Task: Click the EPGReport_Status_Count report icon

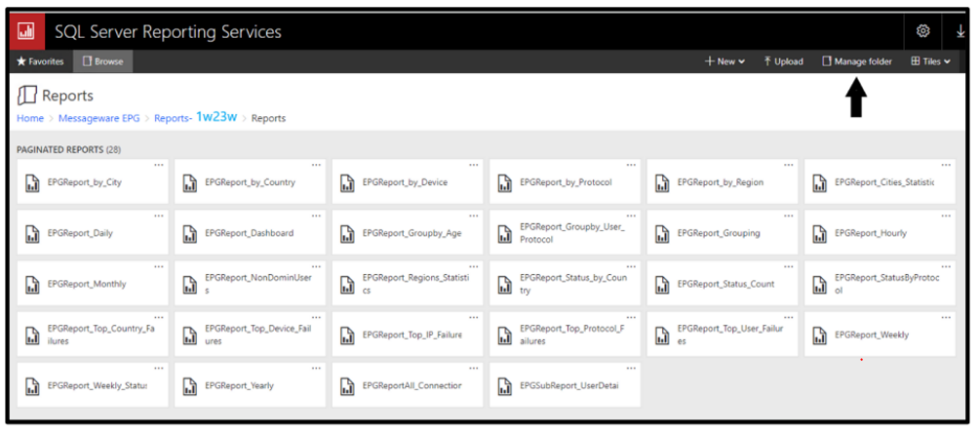Action: point(662,284)
